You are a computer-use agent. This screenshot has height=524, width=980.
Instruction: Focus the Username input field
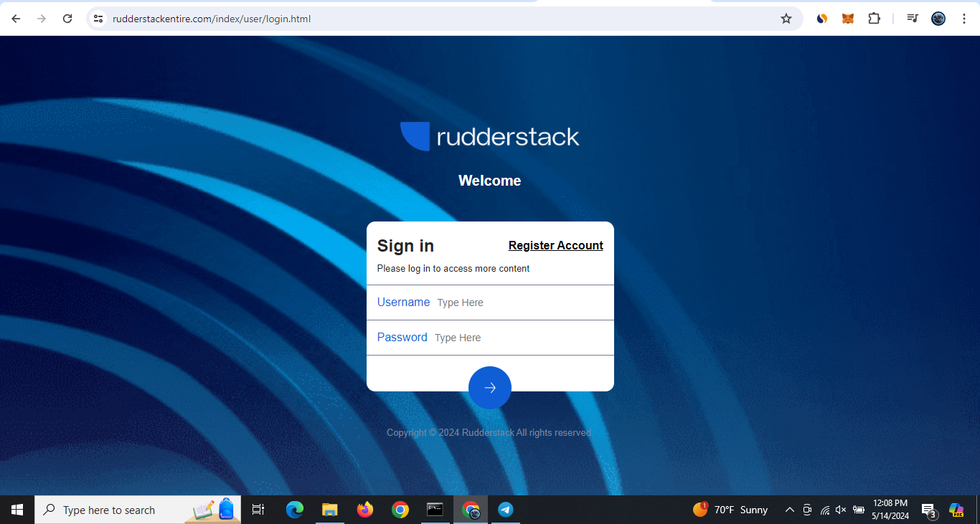490,303
